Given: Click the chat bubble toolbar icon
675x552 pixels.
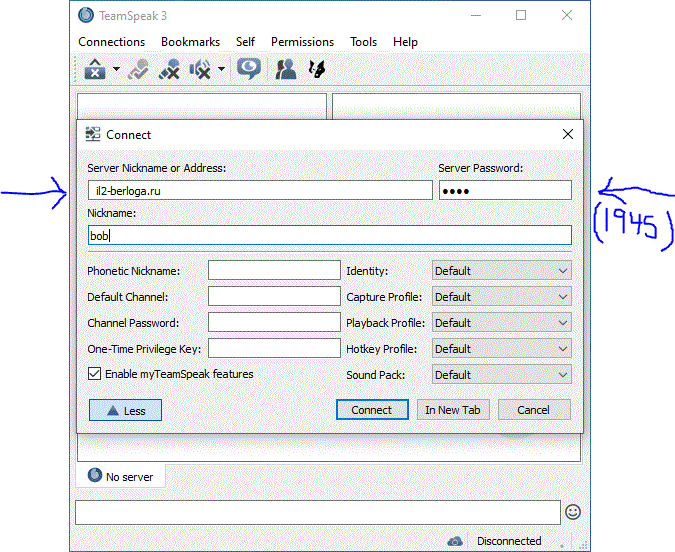Looking at the screenshot, I should 249,69.
